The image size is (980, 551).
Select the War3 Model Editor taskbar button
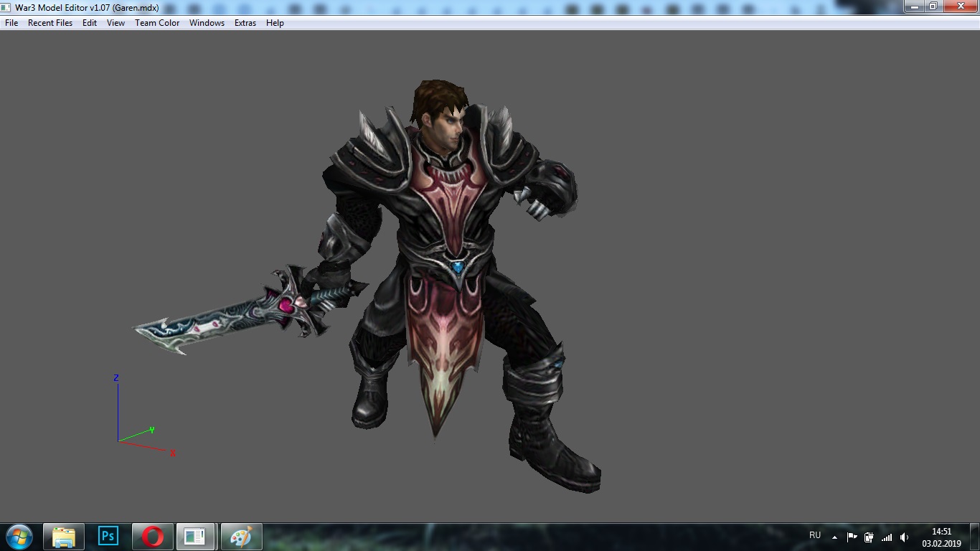tap(195, 537)
